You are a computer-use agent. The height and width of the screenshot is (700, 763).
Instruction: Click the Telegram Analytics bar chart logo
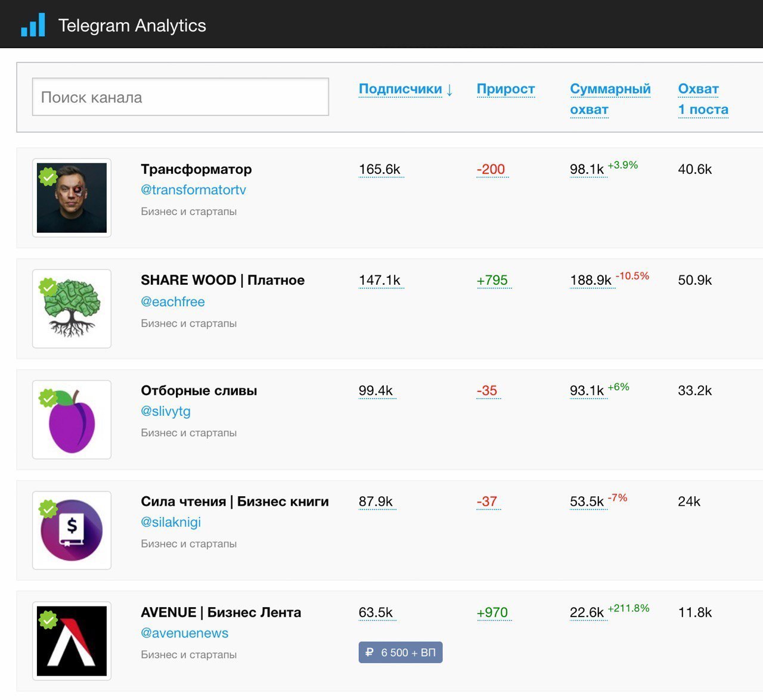[x=33, y=25]
